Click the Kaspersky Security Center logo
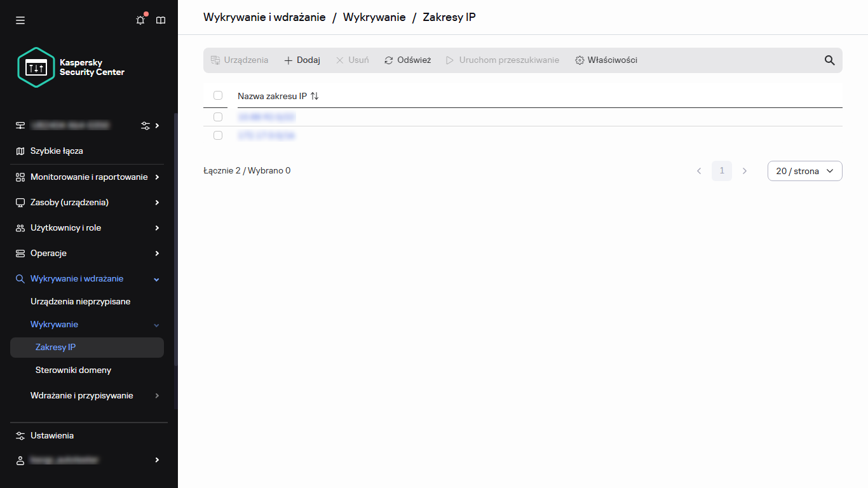 [67, 67]
